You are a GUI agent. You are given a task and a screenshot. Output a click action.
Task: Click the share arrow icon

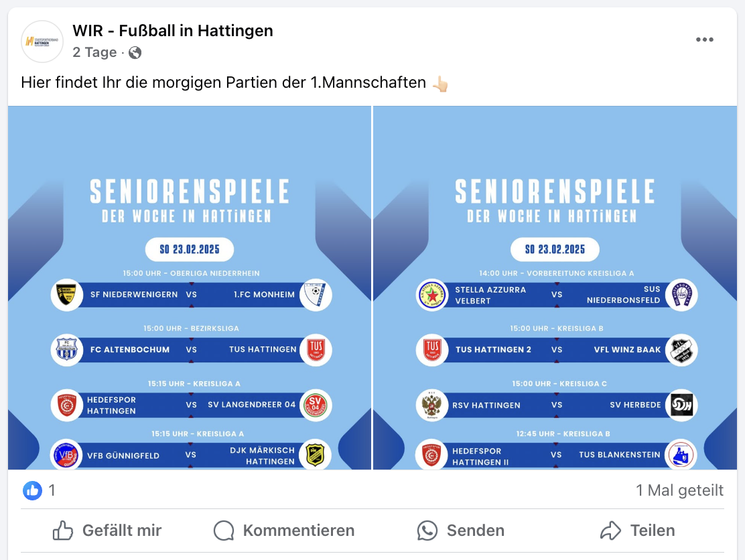click(610, 531)
